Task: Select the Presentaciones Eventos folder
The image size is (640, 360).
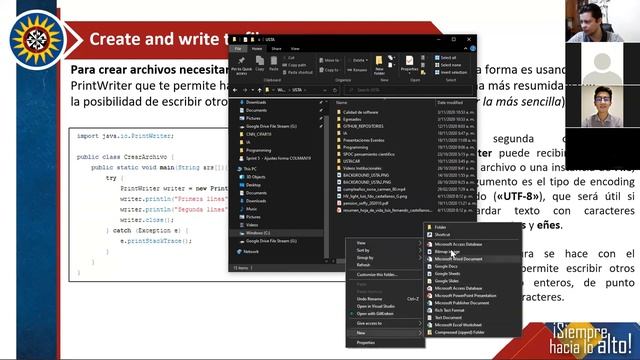Action: click(363, 140)
